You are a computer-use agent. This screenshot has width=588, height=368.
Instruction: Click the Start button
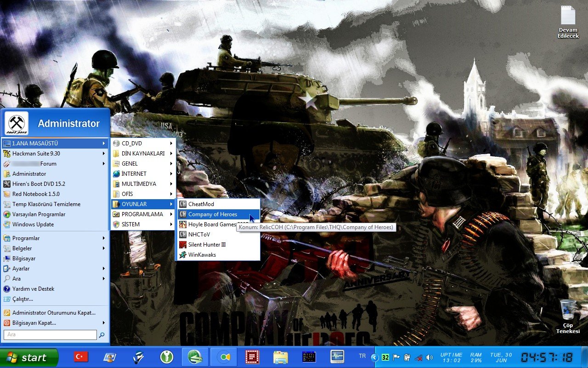click(x=29, y=357)
